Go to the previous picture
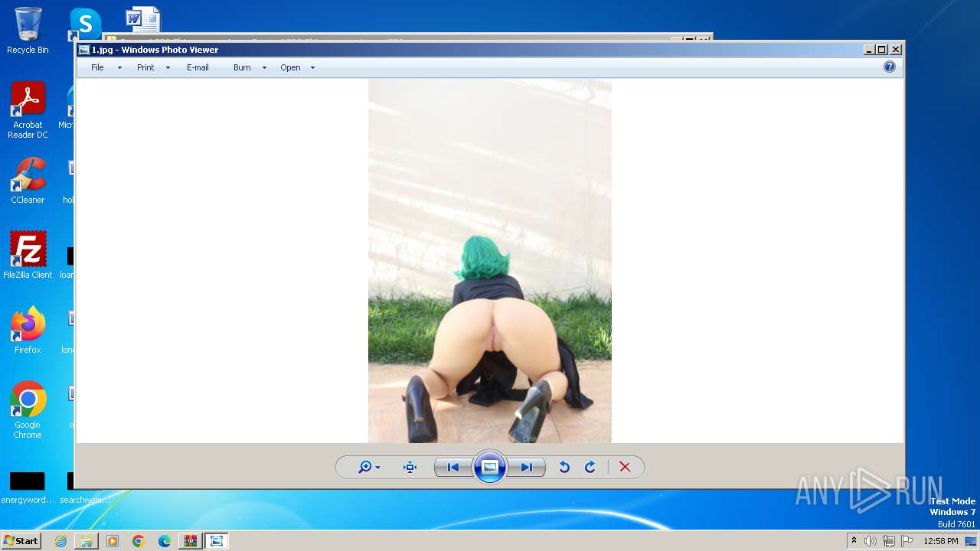Viewport: 980px width, 551px height. [452, 467]
